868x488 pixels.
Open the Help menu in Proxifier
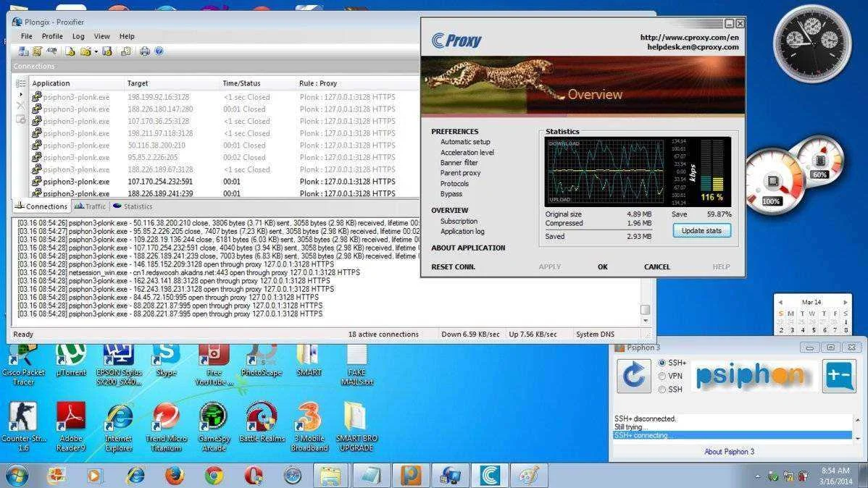[x=127, y=36]
